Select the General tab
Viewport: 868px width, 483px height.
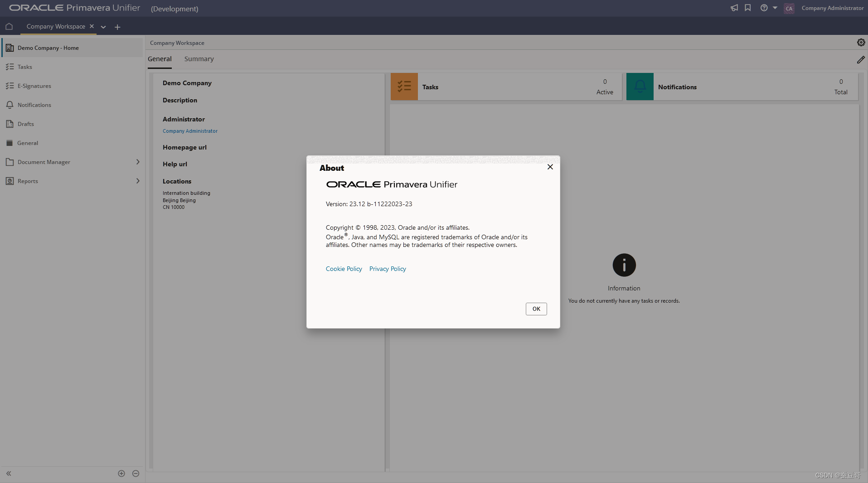[x=160, y=58]
